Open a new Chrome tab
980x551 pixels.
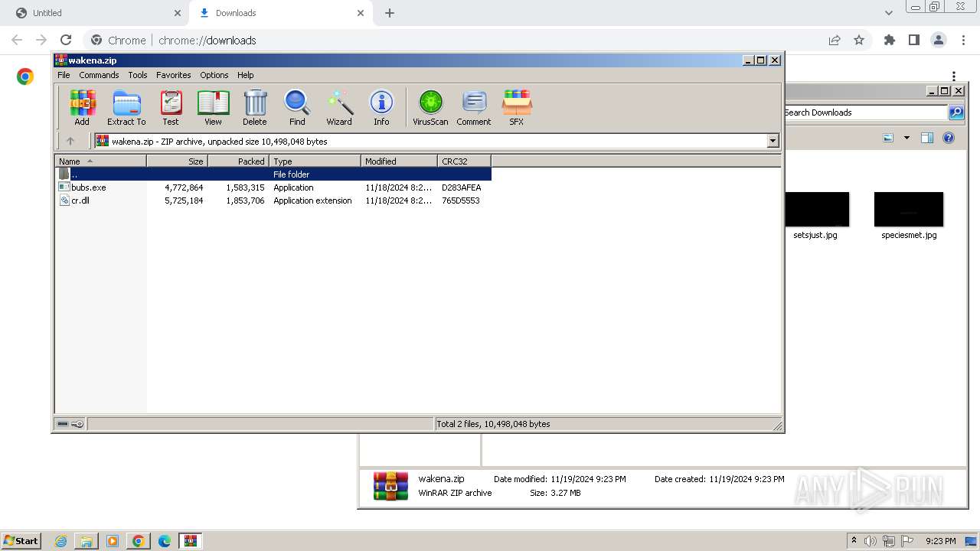point(390,13)
